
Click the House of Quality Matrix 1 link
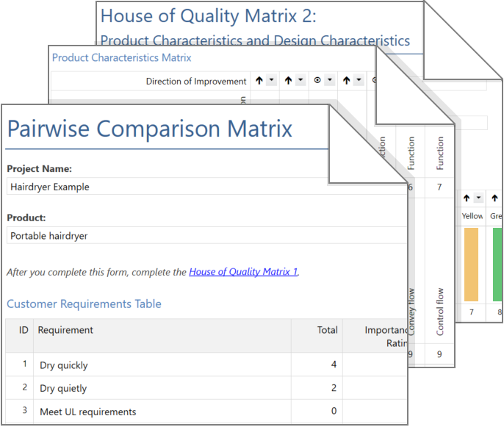[243, 272]
